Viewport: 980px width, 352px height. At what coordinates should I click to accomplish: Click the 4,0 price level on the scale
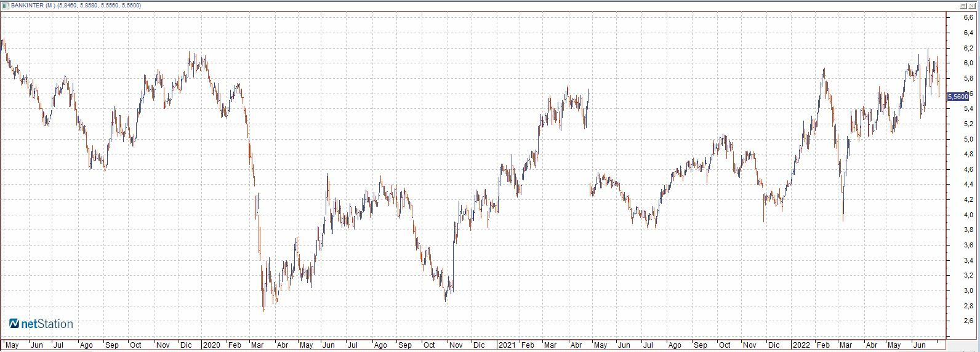[x=968, y=215]
